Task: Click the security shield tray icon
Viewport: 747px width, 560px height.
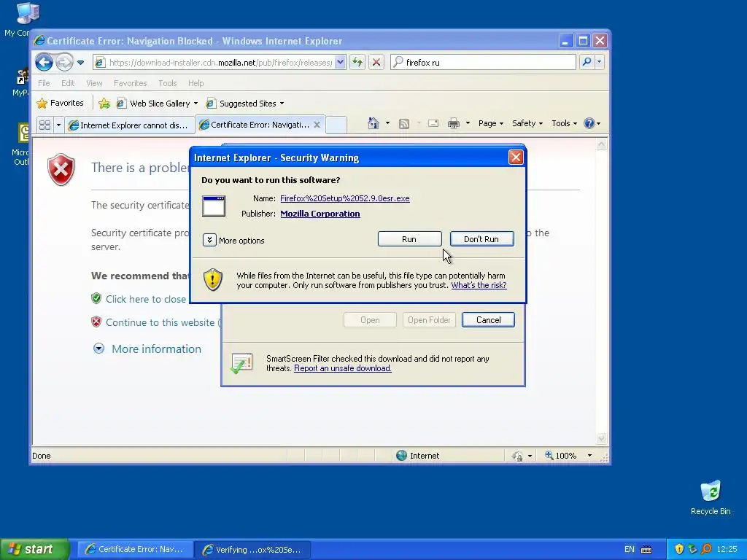Action: (679, 550)
